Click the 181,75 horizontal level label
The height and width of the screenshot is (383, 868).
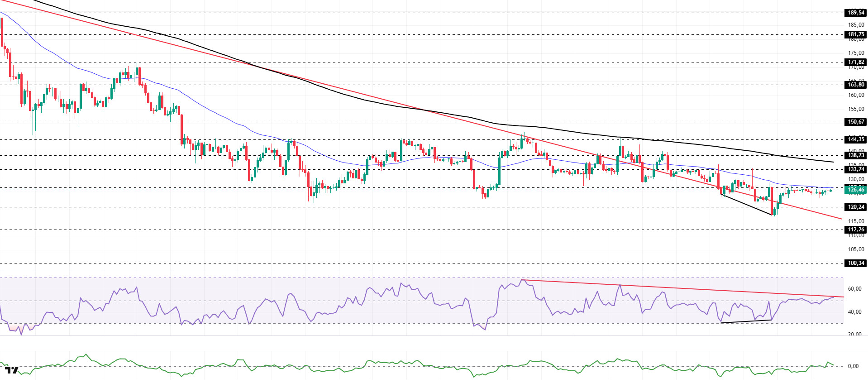[x=855, y=34]
